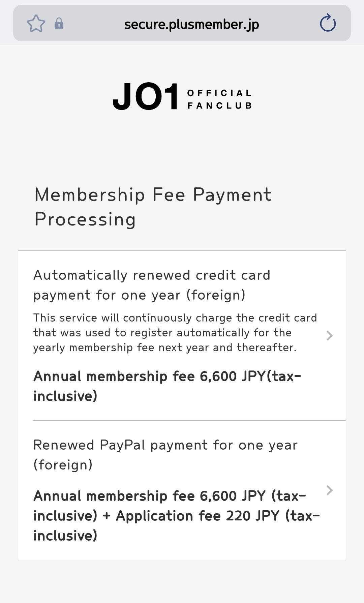The width and height of the screenshot is (364, 603).
Task: Bookmark this page with the star icon
Action: [36, 24]
